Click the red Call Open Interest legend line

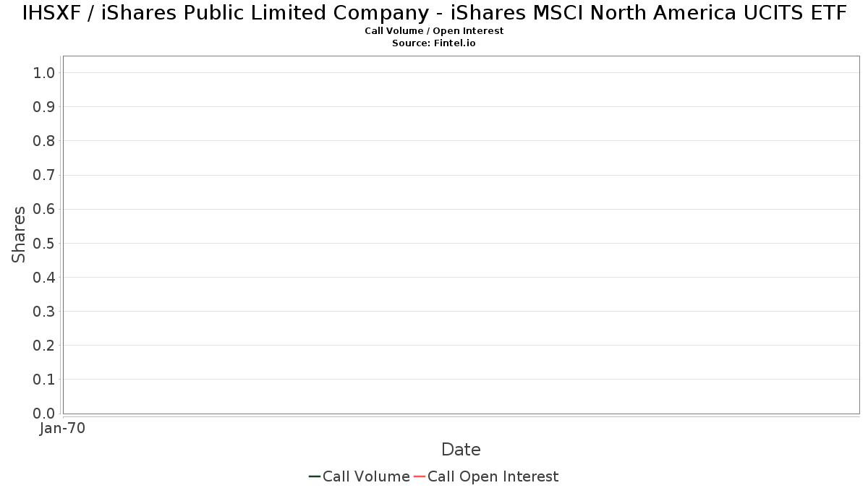click(419, 476)
